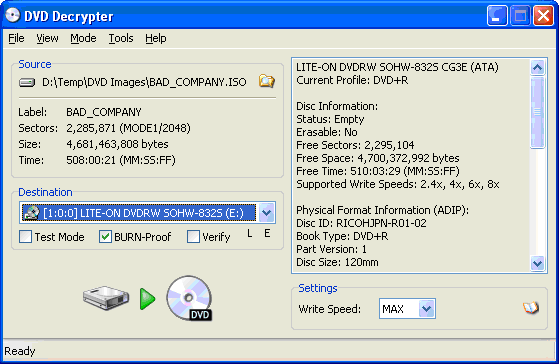
Task: Click 'Free Space: 4,700,372,992 bytes' line
Action: coord(378,158)
